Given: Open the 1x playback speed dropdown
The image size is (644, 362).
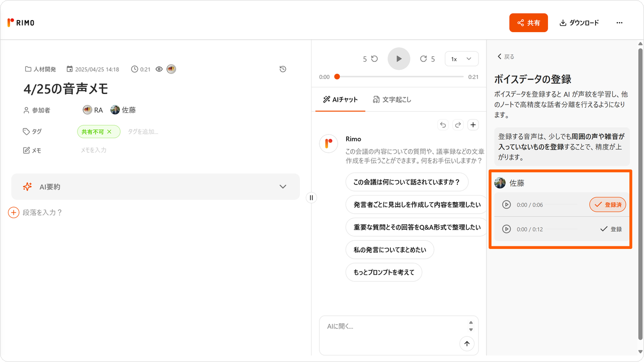Looking at the screenshot, I should point(462,59).
